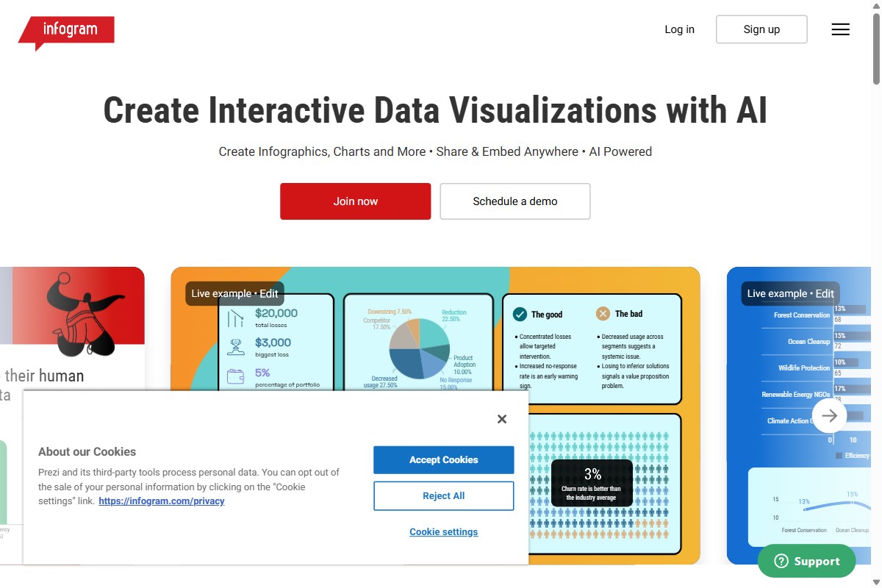Image resolution: width=882 pixels, height=588 pixels.
Task: Click the pie chart graphic
Action: tap(419, 348)
